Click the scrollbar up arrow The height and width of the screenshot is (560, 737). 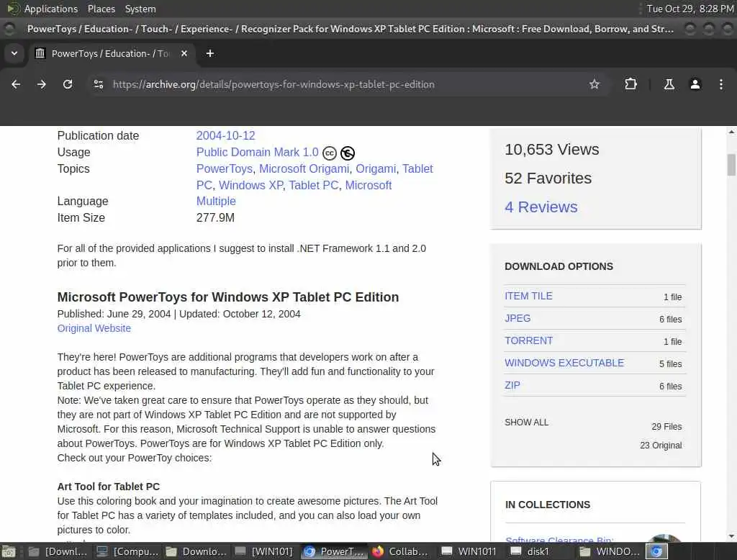point(731,132)
